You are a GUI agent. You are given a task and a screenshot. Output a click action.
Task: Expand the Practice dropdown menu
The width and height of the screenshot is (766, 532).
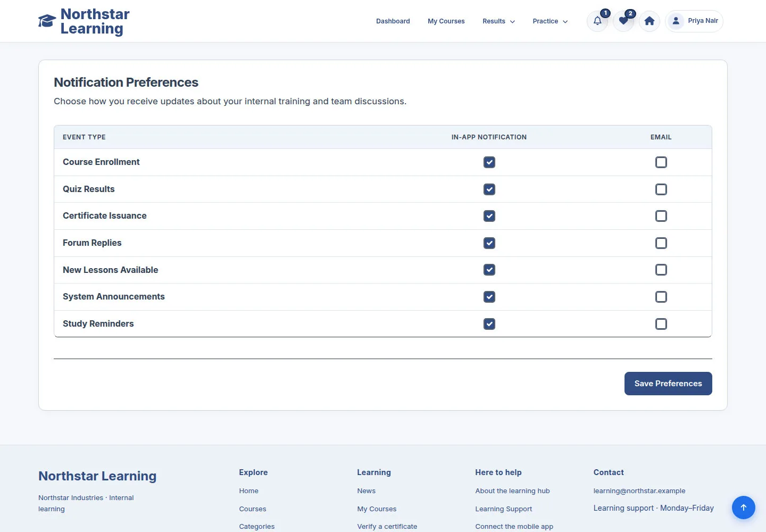click(550, 21)
